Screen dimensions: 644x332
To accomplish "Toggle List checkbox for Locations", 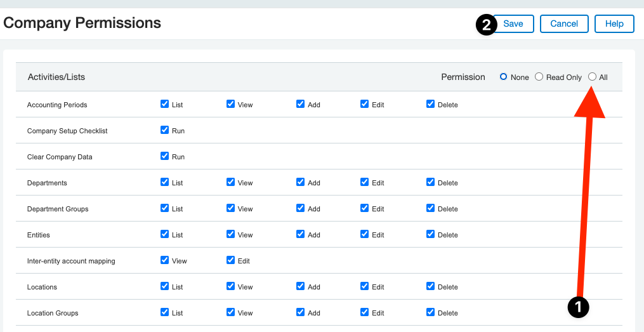I will coord(165,286).
